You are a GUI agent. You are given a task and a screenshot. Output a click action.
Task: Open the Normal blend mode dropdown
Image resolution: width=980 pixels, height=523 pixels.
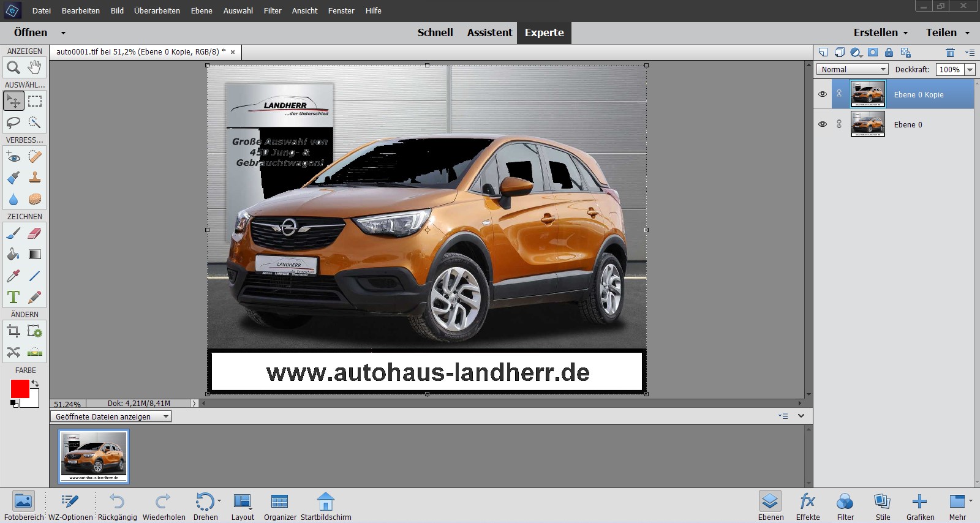point(852,70)
